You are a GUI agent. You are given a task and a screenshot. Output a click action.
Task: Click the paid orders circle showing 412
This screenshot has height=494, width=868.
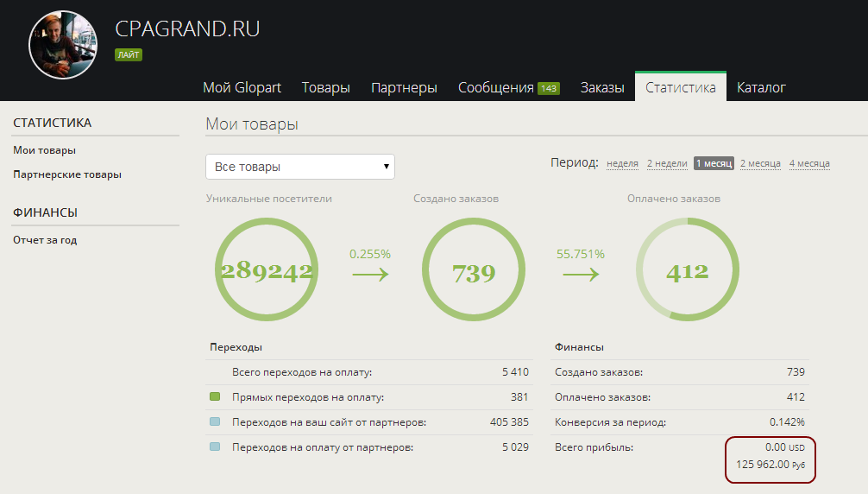coord(688,269)
